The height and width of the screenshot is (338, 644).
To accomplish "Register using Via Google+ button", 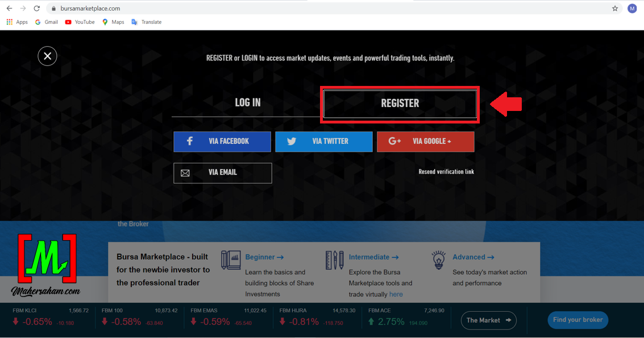I will [425, 141].
